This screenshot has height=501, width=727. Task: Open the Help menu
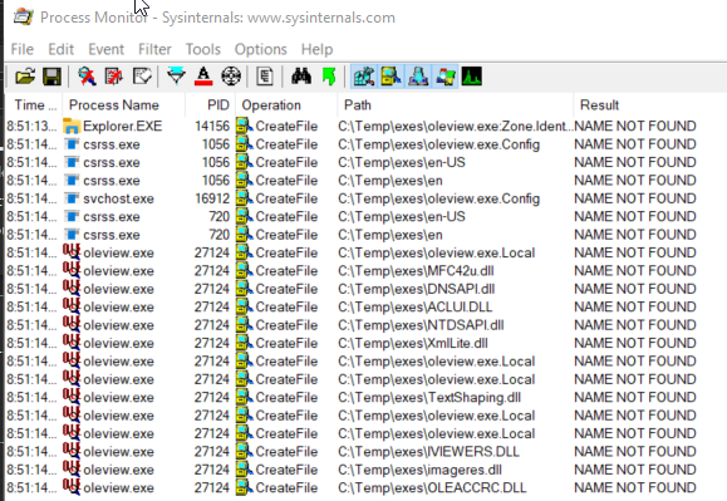(317, 49)
